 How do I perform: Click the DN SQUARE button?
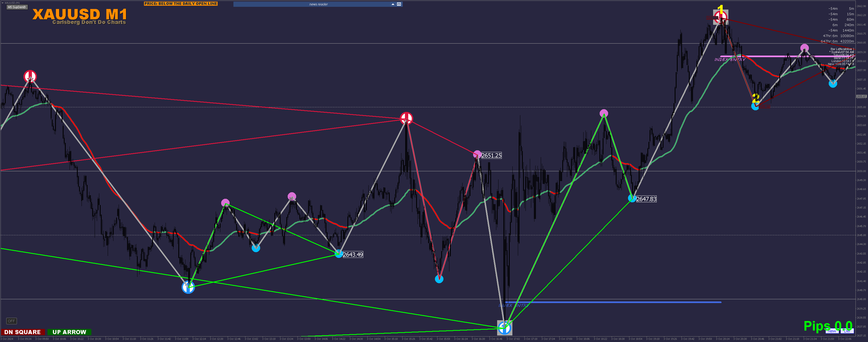click(23, 332)
